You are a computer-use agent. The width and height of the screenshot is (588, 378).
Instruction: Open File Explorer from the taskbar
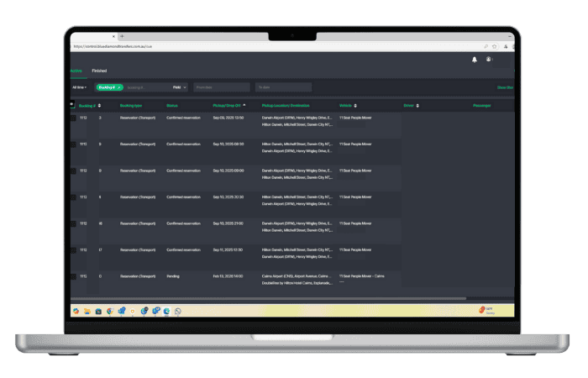point(87,311)
